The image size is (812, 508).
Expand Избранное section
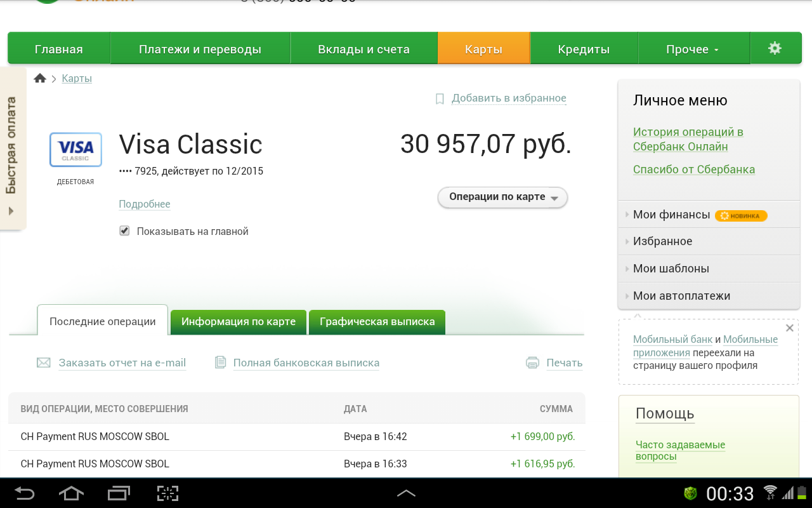709,241
